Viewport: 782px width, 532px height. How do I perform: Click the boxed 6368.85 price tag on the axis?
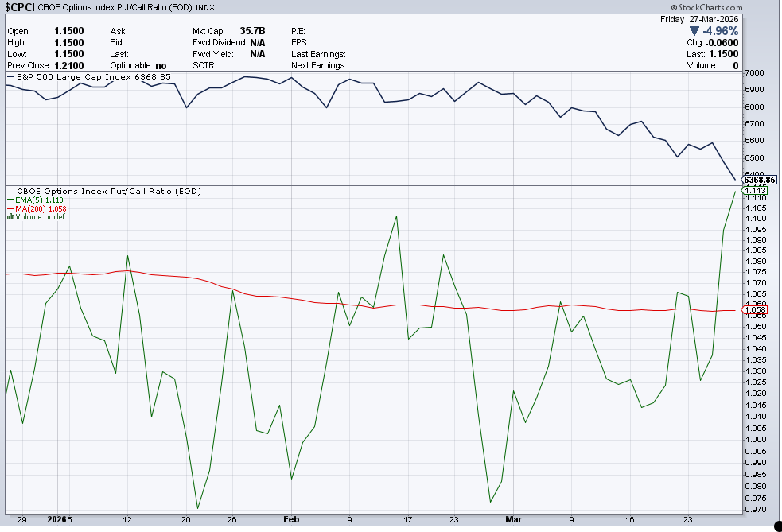(759, 180)
